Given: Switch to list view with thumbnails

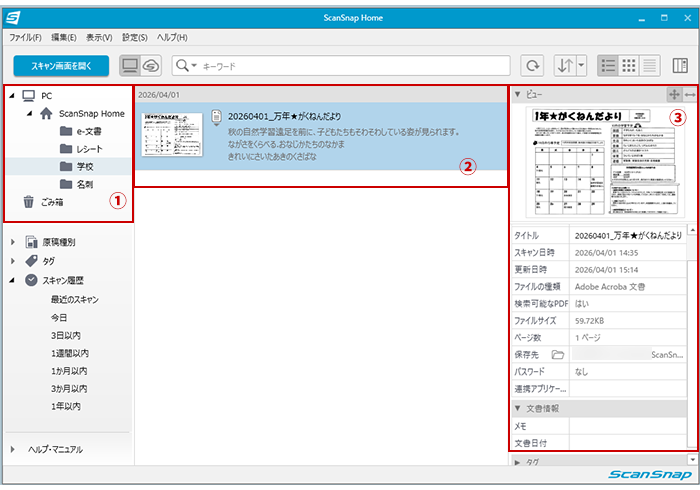Looking at the screenshot, I should click(608, 66).
